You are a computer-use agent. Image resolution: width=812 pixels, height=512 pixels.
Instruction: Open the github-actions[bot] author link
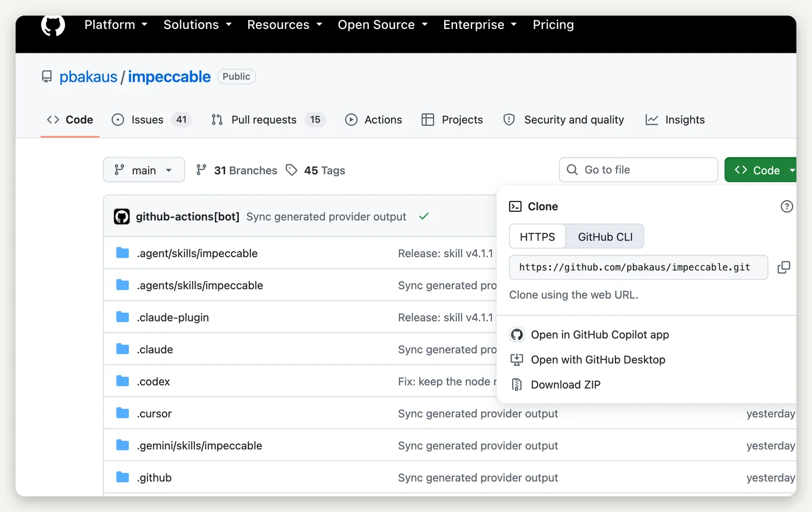click(187, 217)
